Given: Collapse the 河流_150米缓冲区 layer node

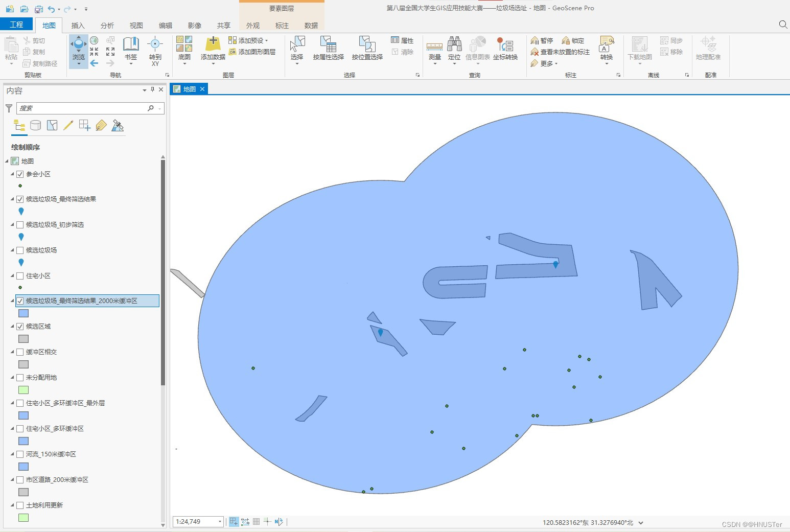Looking at the screenshot, I should point(12,454).
